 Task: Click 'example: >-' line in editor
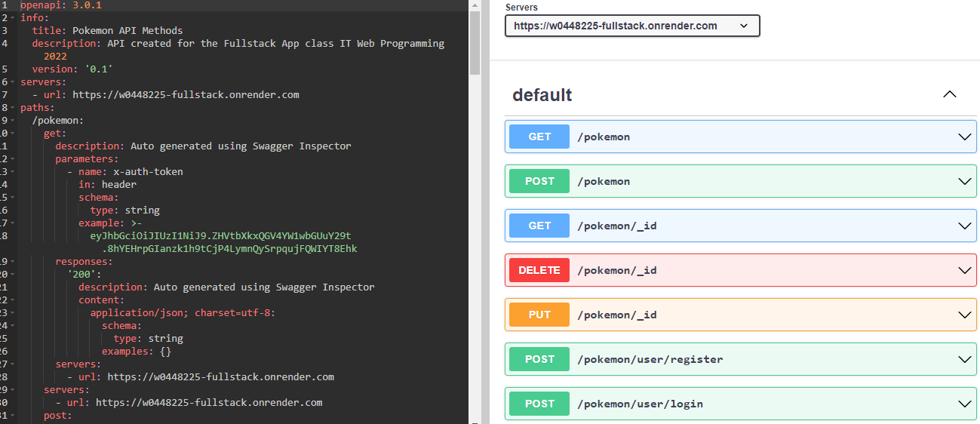coord(110,223)
